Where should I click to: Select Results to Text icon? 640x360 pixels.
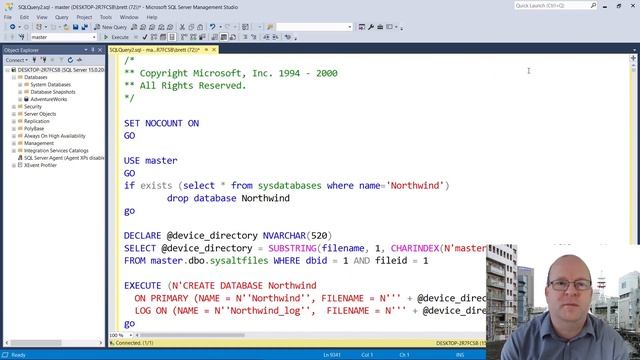(215, 37)
